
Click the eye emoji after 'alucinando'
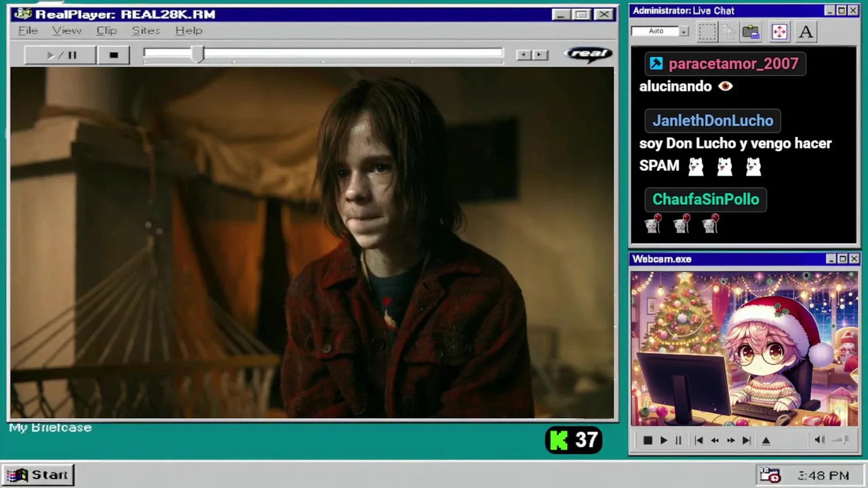coord(726,86)
